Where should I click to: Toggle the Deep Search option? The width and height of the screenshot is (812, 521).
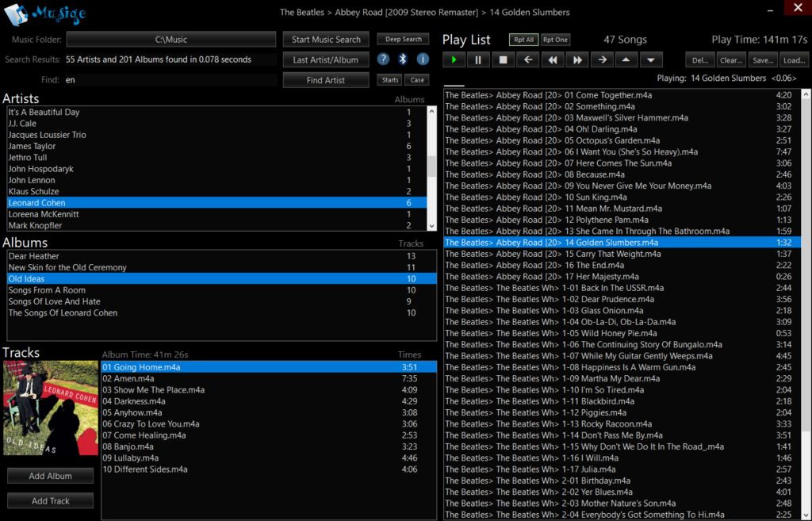(403, 39)
